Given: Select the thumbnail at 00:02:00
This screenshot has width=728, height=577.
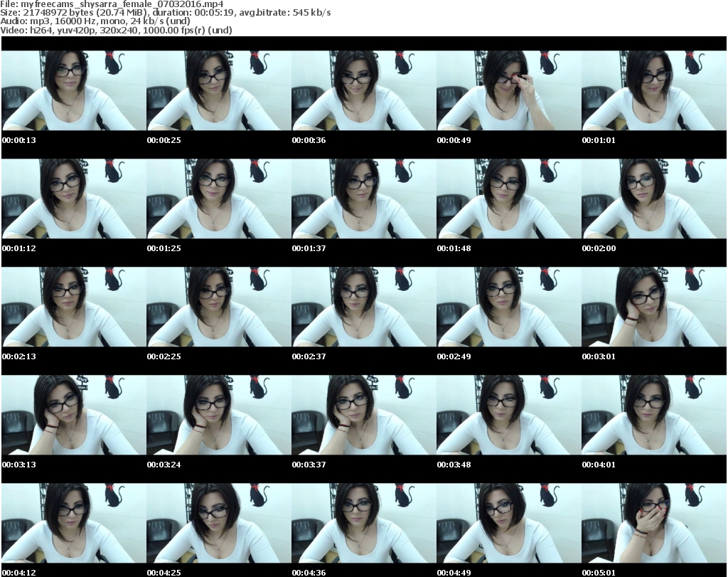Looking at the screenshot, I should (x=654, y=198).
